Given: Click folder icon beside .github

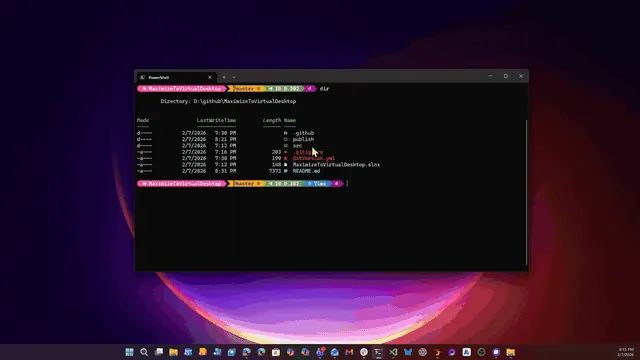Looking at the screenshot, I should pyautogui.click(x=285, y=133).
